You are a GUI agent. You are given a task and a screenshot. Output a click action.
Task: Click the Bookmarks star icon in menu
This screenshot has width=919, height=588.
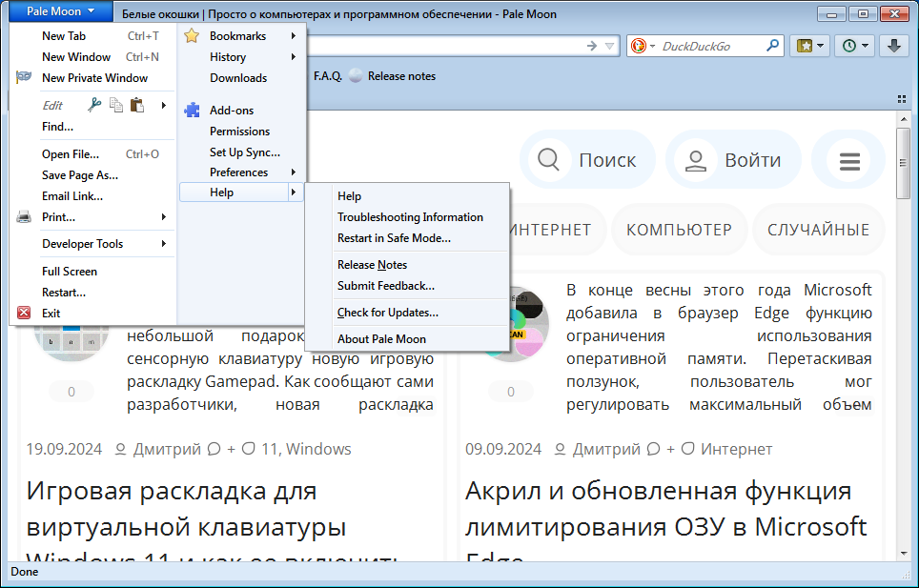point(192,36)
